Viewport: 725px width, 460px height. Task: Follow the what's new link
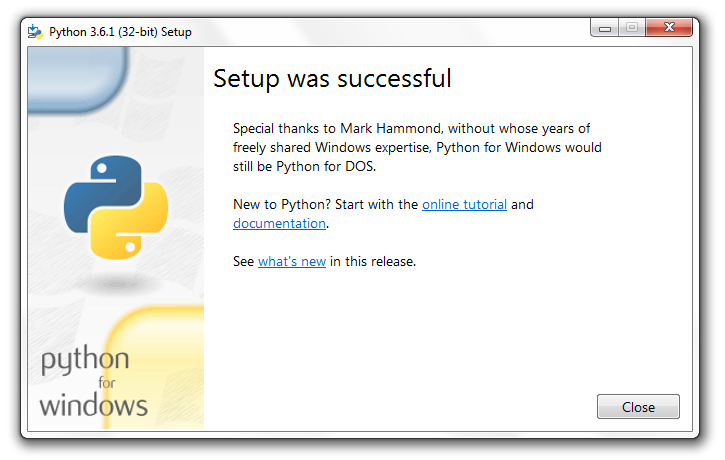click(x=291, y=262)
